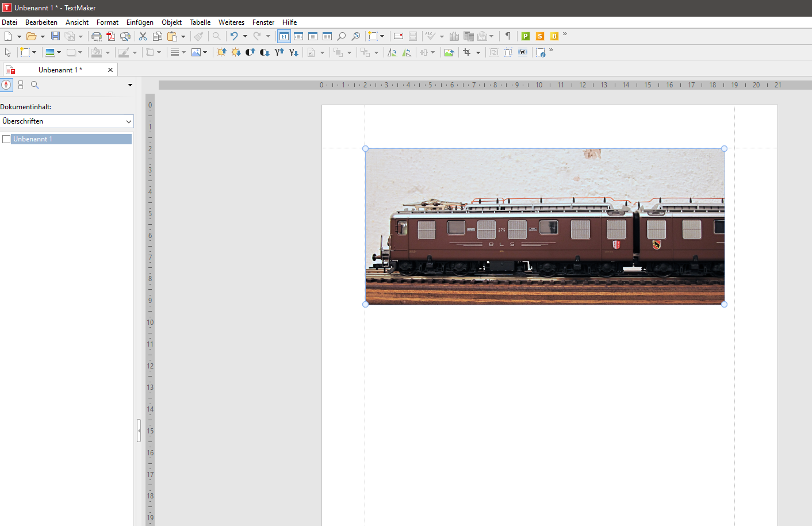The width and height of the screenshot is (812, 526).
Task: Click the change picture source icon
Action: (449, 52)
